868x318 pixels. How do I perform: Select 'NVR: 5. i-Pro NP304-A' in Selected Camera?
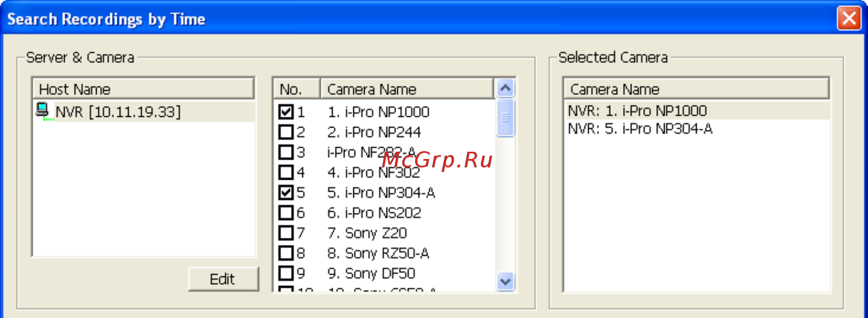click(x=640, y=129)
